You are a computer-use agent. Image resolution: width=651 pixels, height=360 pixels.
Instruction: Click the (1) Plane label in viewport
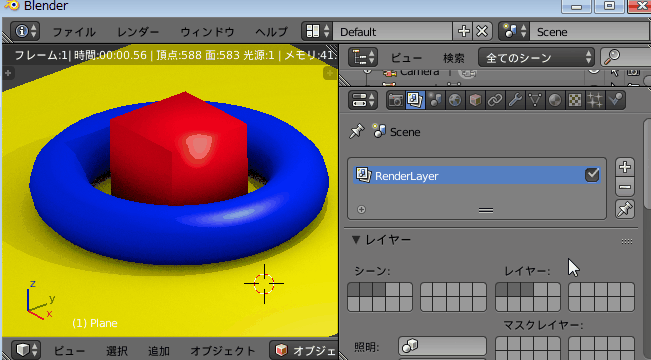point(95,323)
